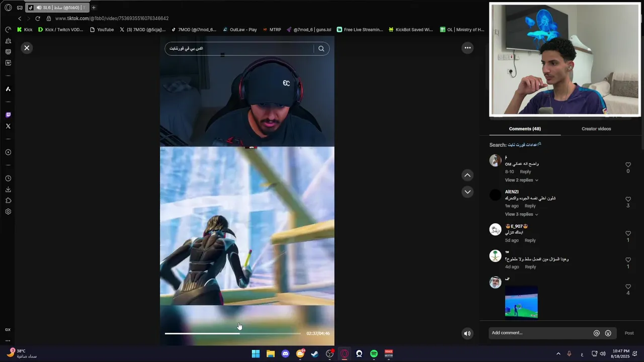Click the Post comment button
The width and height of the screenshot is (644, 362).
pos(629,333)
